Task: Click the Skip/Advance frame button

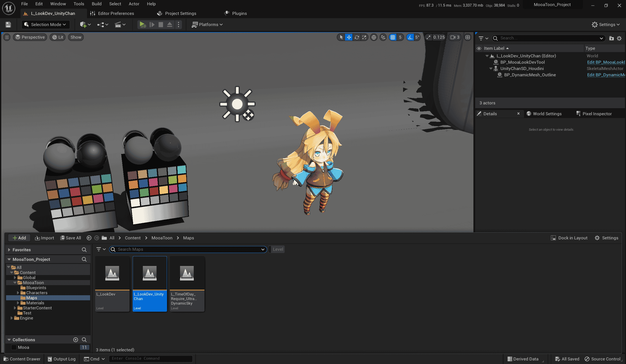Action: tap(152, 25)
